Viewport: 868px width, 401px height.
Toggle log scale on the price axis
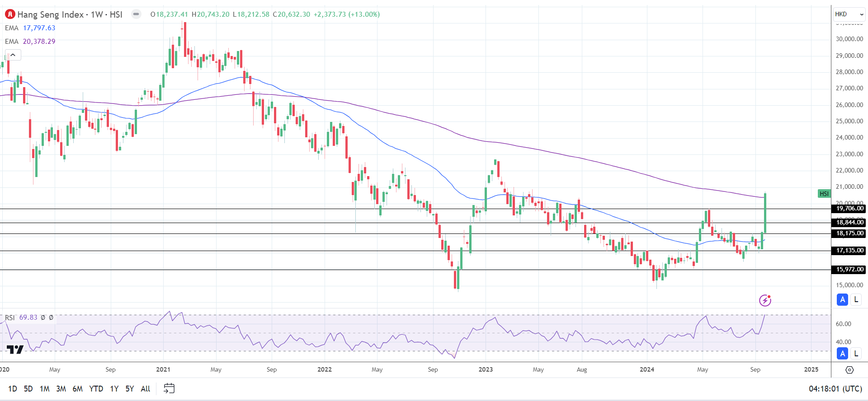(856, 299)
